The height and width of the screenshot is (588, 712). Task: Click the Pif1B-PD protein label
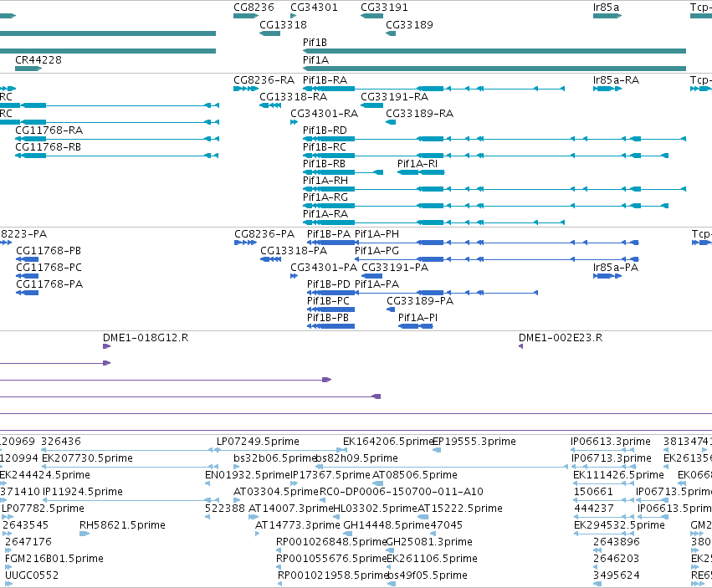pos(329,284)
